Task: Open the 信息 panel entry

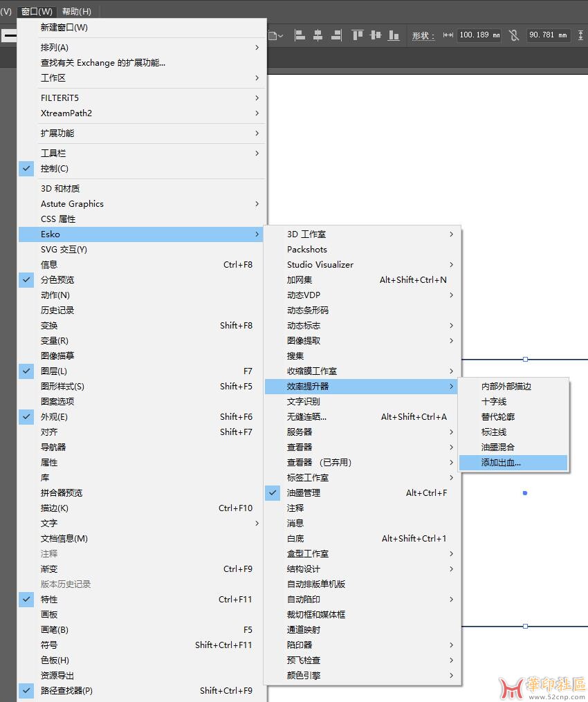Action: pyautogui.click(x=143, y=265)
